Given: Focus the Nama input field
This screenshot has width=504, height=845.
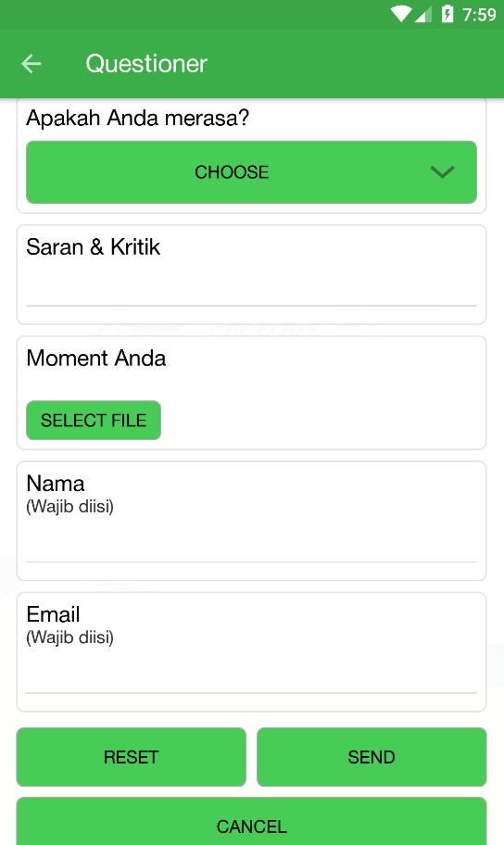Looking at the screenshot, I should pyautogui.click(x=251, y=544).
